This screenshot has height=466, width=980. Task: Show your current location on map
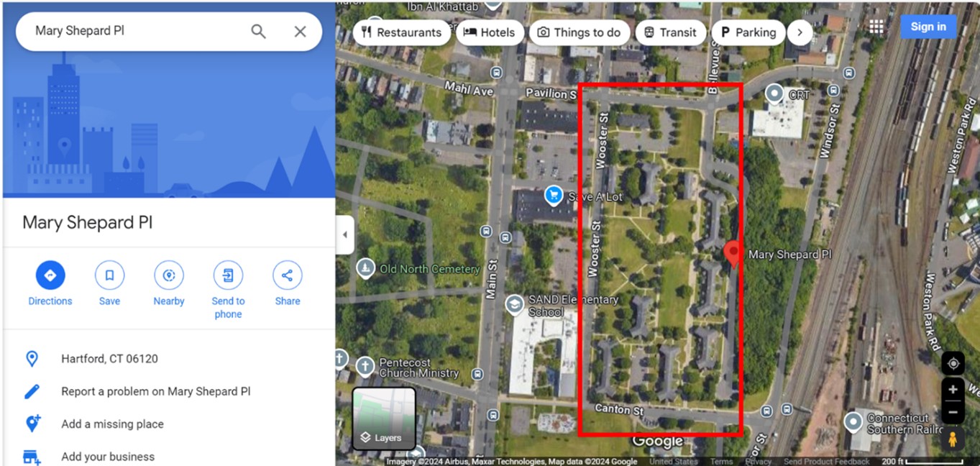953,364
